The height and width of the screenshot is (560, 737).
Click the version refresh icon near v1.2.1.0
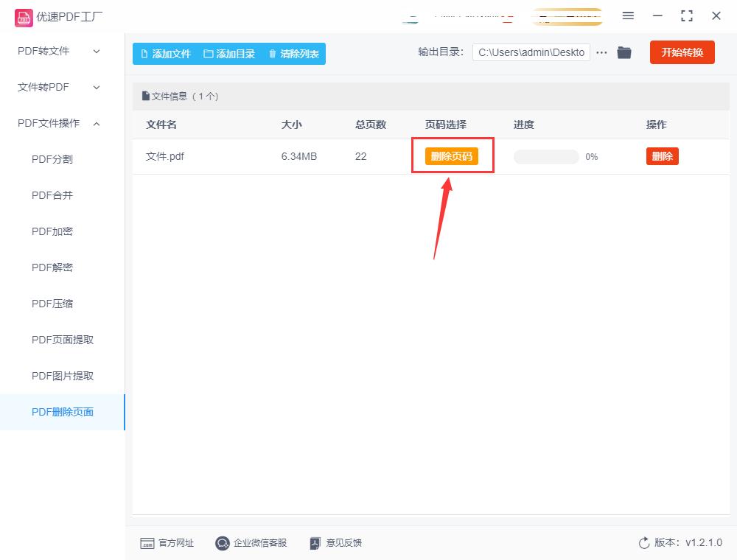click(x=644, y=543)
